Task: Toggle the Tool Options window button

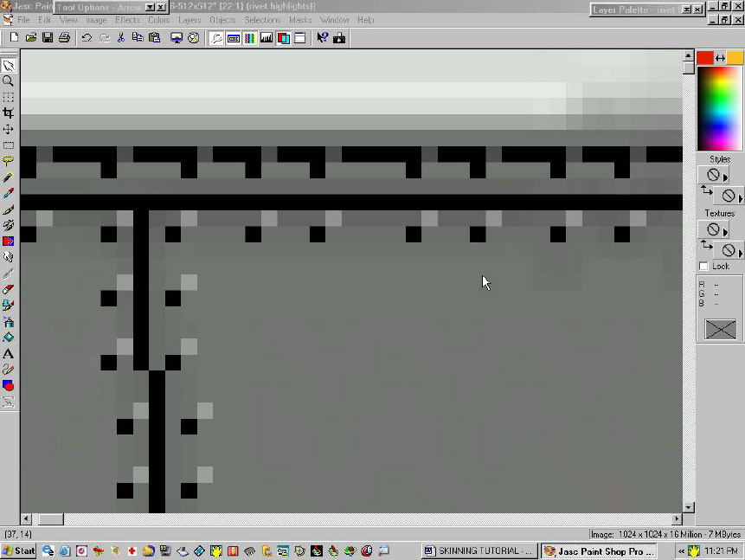Action: (x=234, y=37)
